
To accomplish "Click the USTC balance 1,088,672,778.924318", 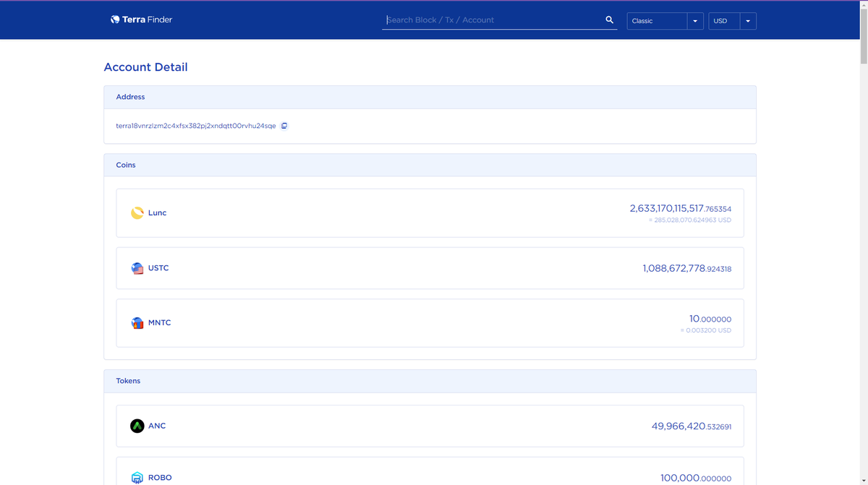I will click(x=686, y=268).
